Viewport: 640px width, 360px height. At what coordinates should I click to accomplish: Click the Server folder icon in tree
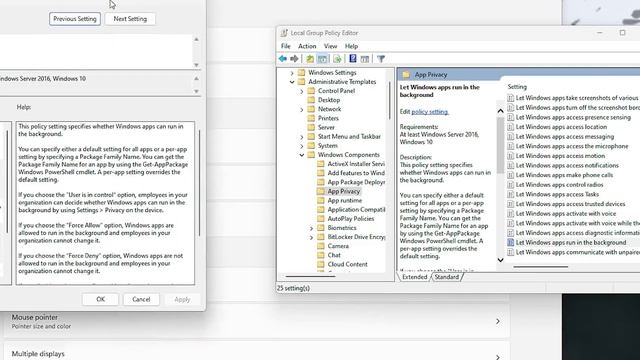311,127
